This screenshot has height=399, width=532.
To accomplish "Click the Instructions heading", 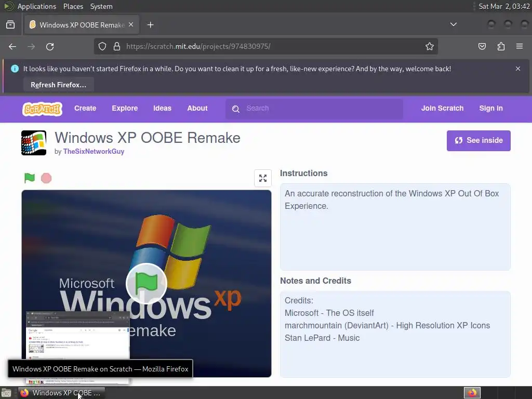I will (303, 173).
